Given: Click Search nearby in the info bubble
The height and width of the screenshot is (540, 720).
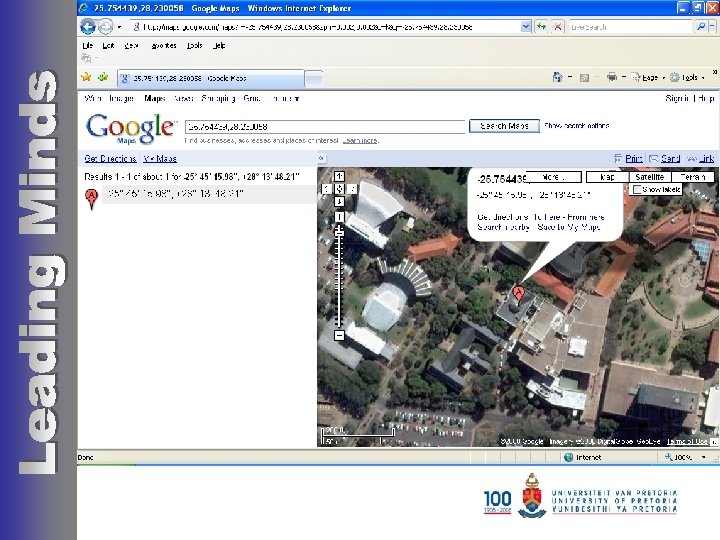Looking at the screenshot, I should 504,227.
